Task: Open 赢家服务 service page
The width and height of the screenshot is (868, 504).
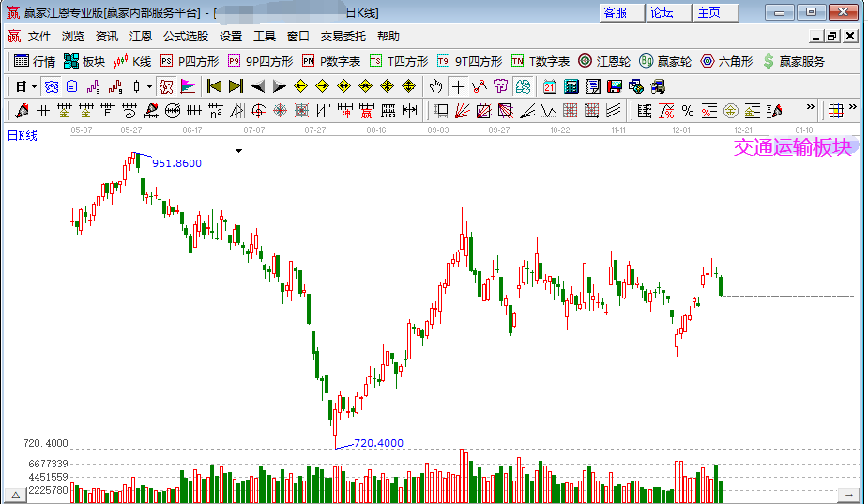Action: pyautogui.click(x=794, y=62)
